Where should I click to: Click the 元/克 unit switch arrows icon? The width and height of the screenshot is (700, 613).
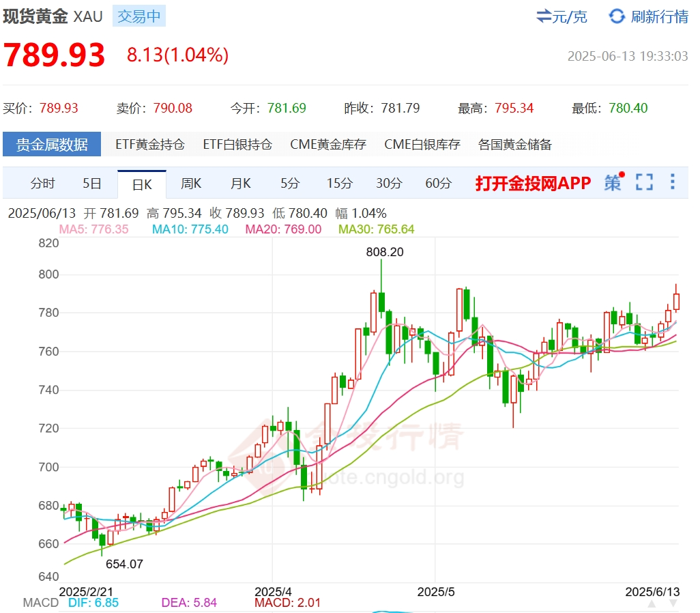(x=544, y=16)
